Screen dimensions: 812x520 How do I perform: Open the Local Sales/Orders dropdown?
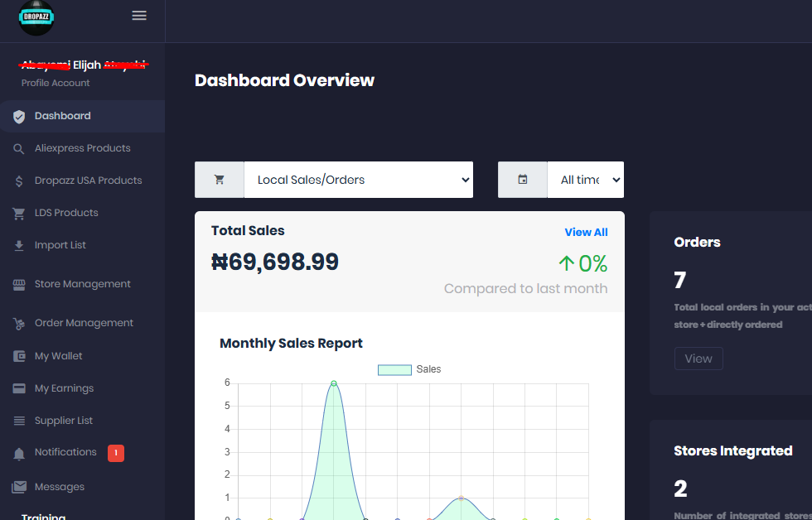coord(358,180)
